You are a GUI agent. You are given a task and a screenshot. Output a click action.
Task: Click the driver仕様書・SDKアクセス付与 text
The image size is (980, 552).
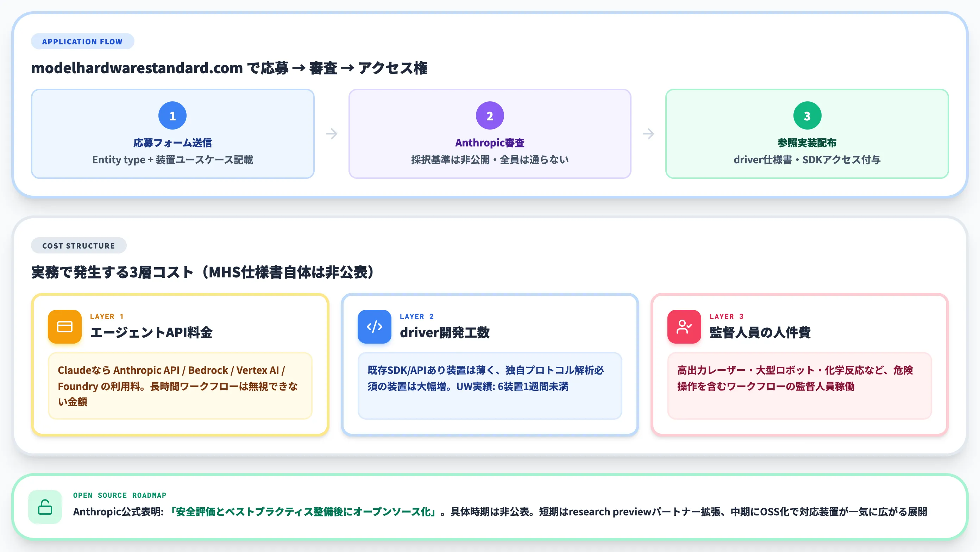(x=807, y=160)
